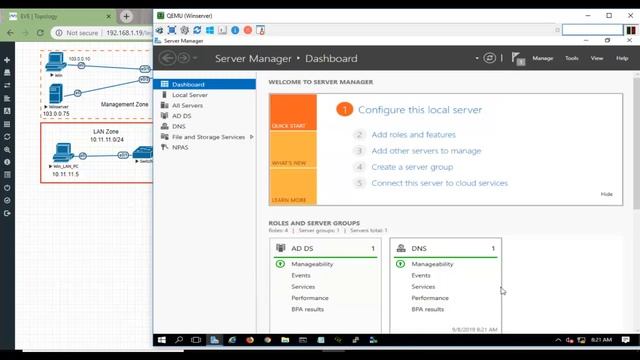The image size is (640, 360).
Task: Click Configure this local server link
Action: [x=420, y=110]
